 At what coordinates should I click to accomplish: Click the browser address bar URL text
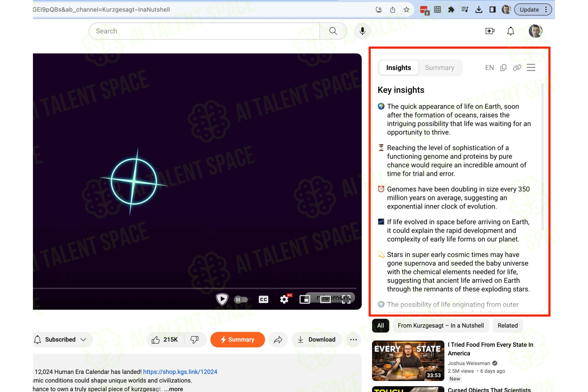pos(102,10)
